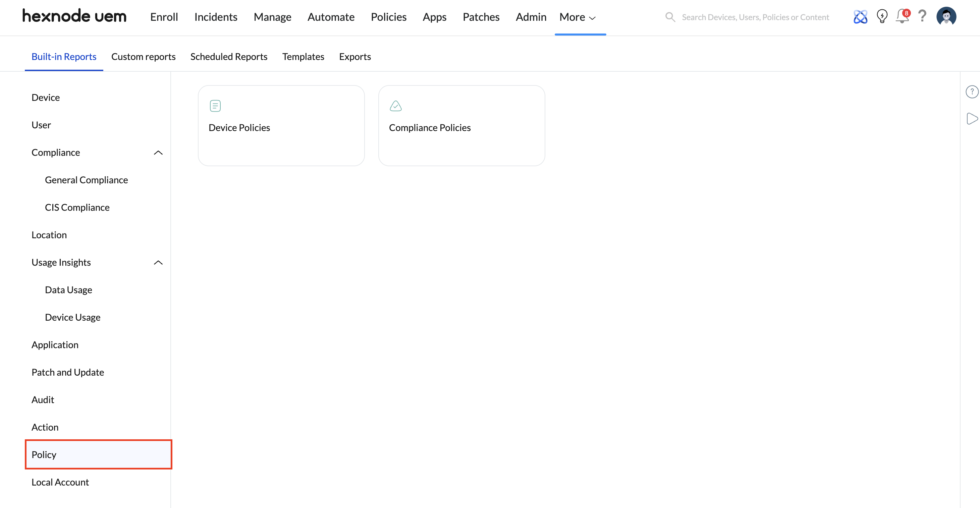Open the user profile avatar
This screenshot has width=980, height=508.
point(946,17)
